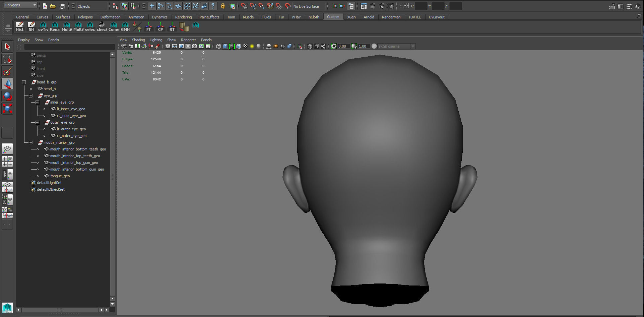Viewport: 644px width, 317px height.
Task: Toggle wireframe on shaded icon
Action: coord(239,46)
